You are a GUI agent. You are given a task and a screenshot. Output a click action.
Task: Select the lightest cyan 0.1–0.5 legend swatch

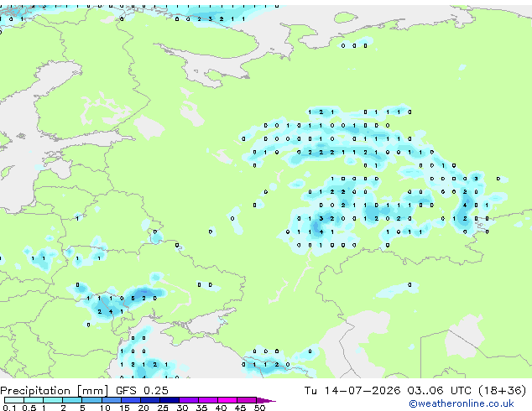click(x=14, y=400)
